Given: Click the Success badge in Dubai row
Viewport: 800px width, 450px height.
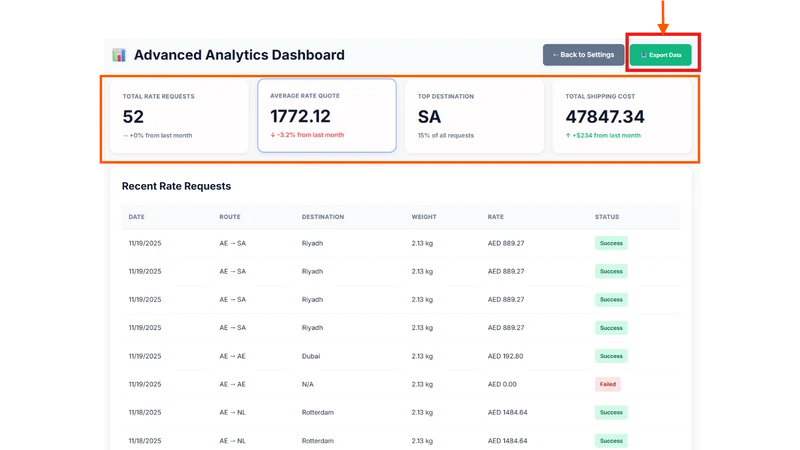Looking at the screenshot, I should (x=611, y=356).
